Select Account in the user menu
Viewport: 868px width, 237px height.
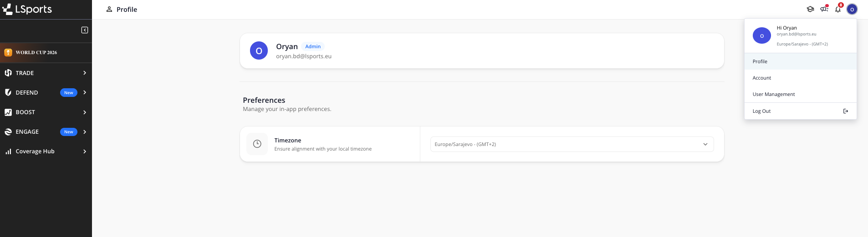click(x=801, y=78)
